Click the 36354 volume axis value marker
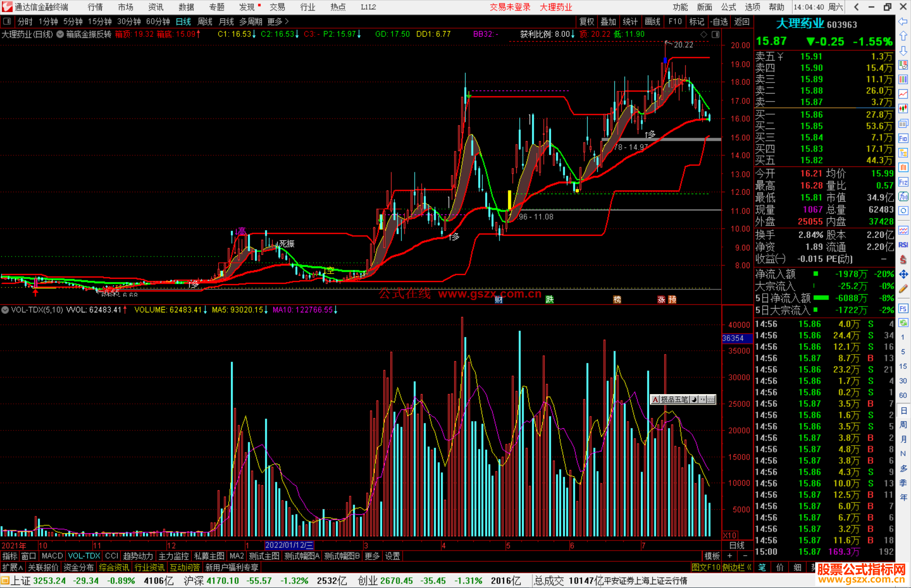This screenshot has height=588, width=911. tap(736, 338)
